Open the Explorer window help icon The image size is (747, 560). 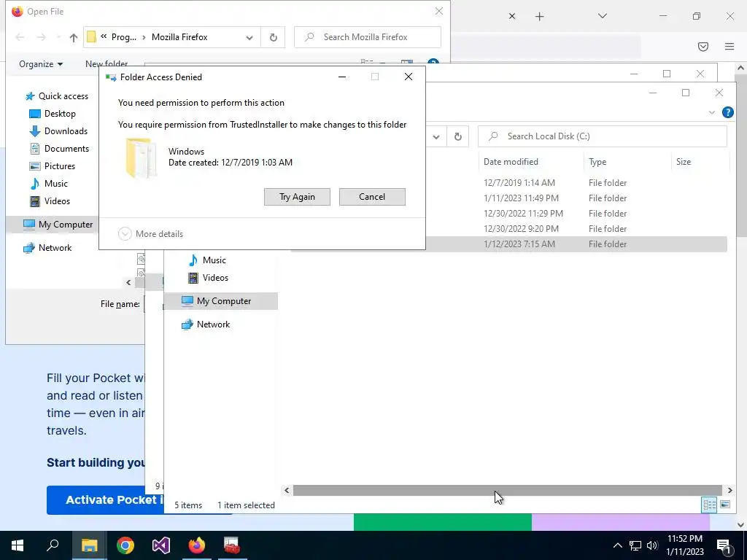click(727, 112)
